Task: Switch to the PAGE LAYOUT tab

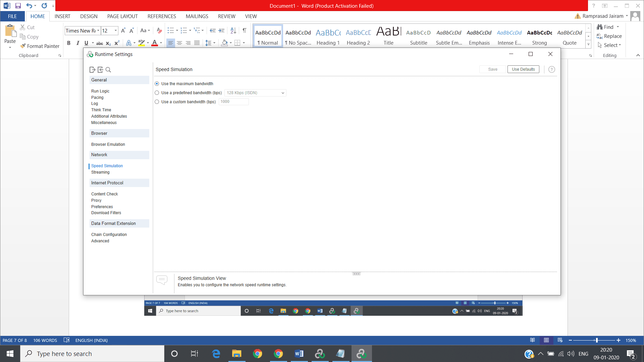Action: 122,16
